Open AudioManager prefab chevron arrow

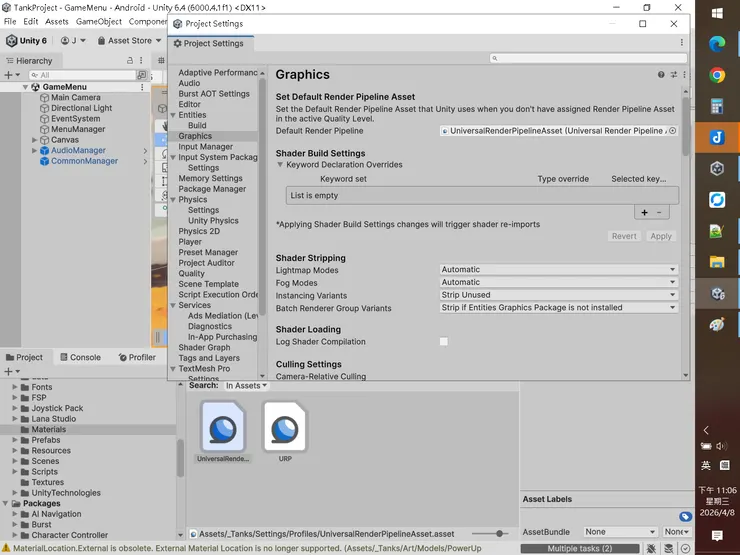[x=145, y=151]
